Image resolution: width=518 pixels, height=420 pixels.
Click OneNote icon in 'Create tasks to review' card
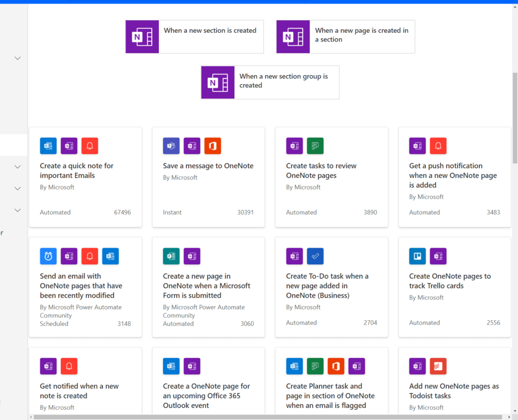pyautogui.click(x=294, y=146)
